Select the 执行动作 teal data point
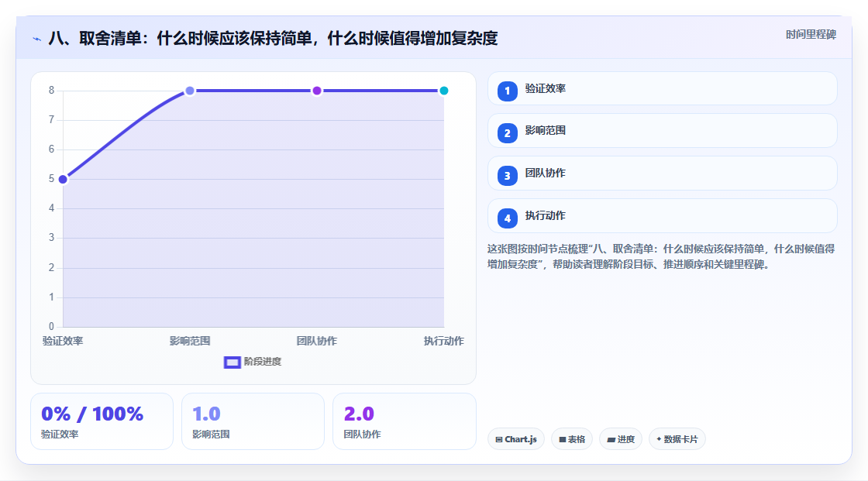The image size is (868, 481). pos(443,91)
